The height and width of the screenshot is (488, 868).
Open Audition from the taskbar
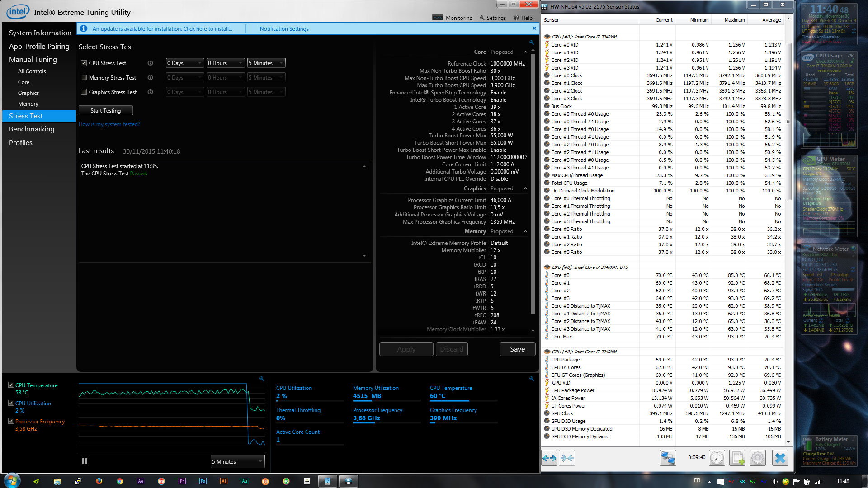pos(245,481)
